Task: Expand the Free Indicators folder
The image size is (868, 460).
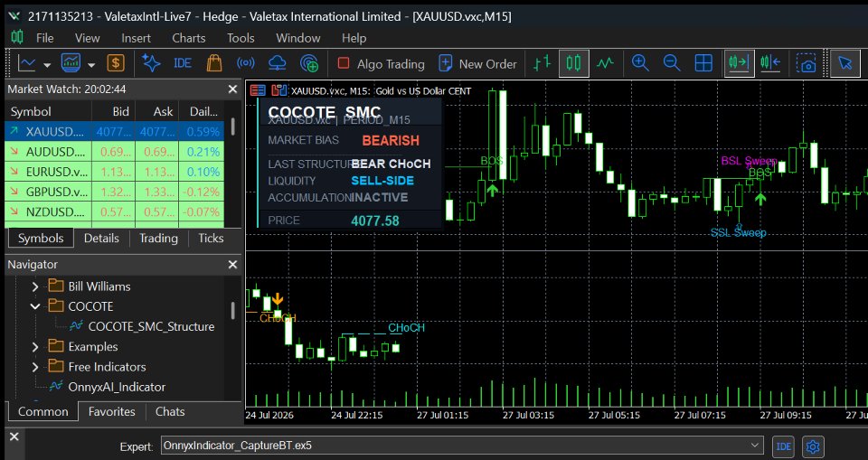Action: [x=35, y=367]
